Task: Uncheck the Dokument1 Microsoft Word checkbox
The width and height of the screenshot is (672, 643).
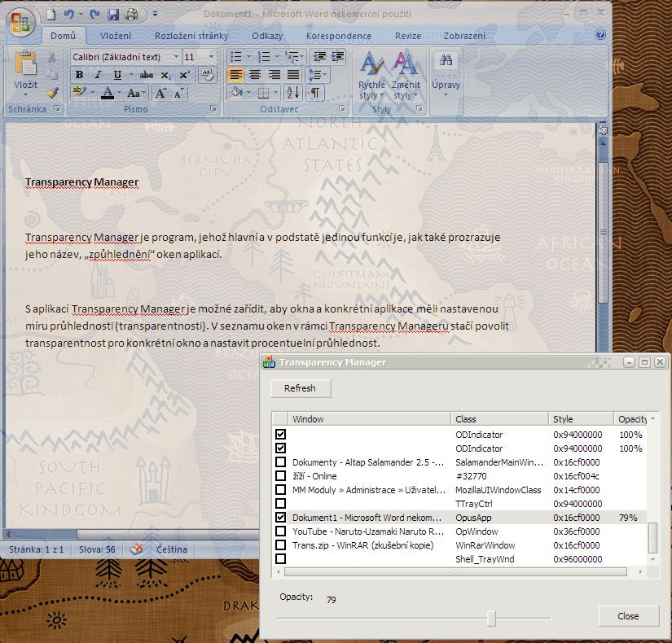Action: [281, 518]
